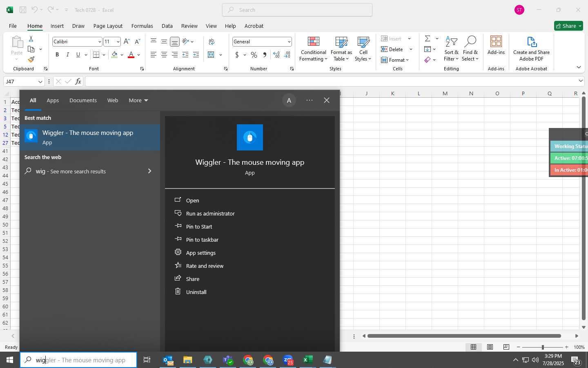Click the Percent Style icon
The height and width of the screenshot is (368, 588).
[x=254, y=55]
